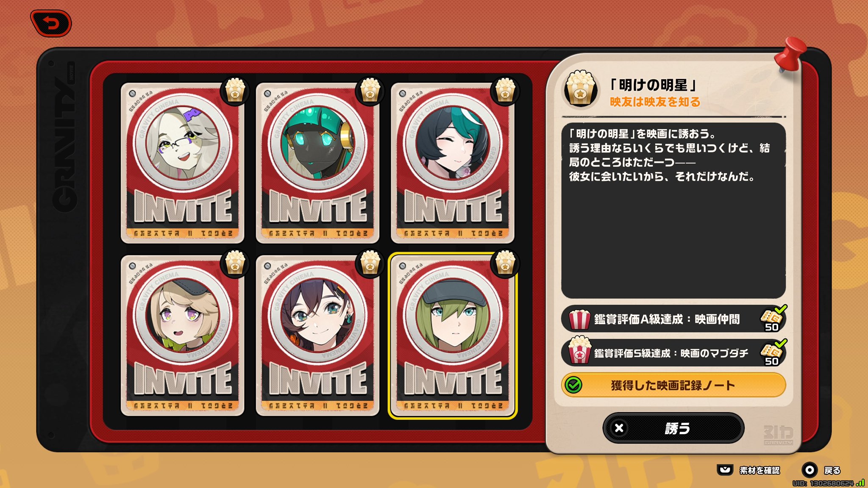868x488 pixels.
Task: Click the red back arrow icon
Action: tap(51, 23)
